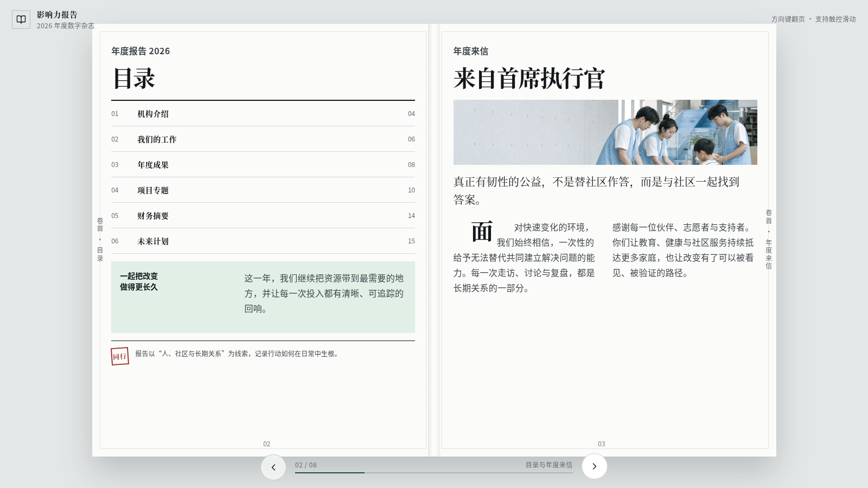Click the red 同行 stamp seal
Image resolution: width=868 pixels, height=488 pixels.
point(120,356)
